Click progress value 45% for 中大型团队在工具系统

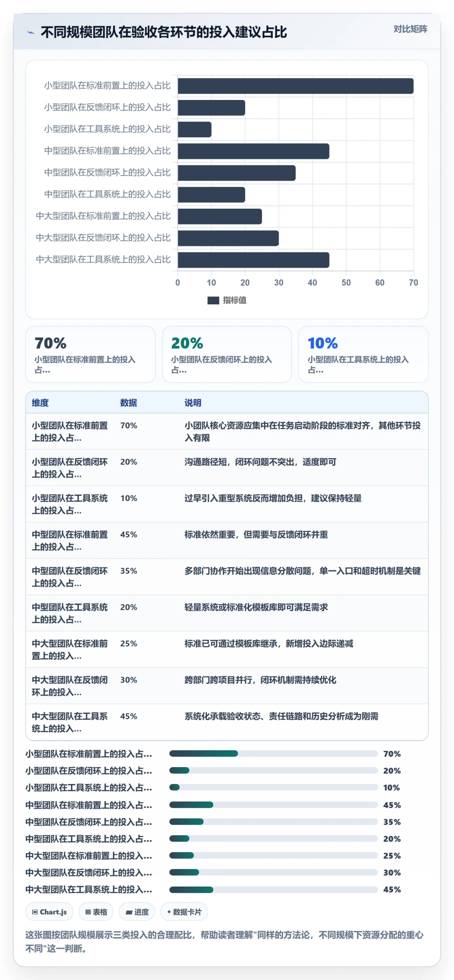click(392, 890)
